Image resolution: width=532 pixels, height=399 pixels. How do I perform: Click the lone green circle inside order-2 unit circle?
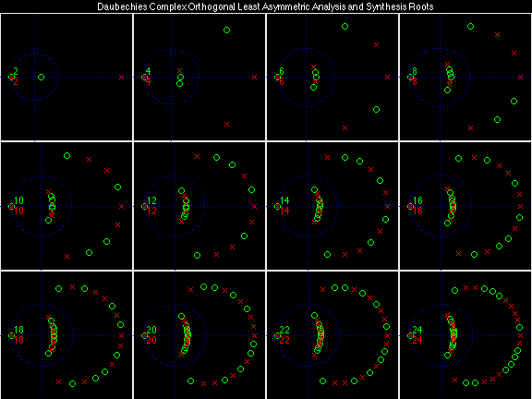pos(41,77)
